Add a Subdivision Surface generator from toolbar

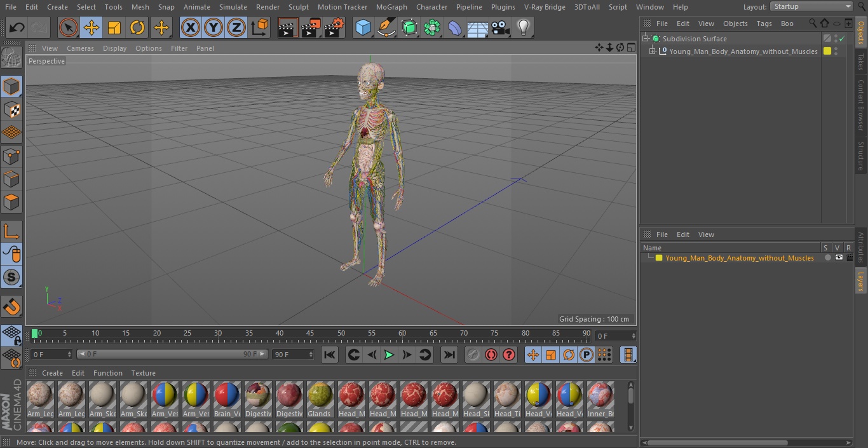pos(409,27)
